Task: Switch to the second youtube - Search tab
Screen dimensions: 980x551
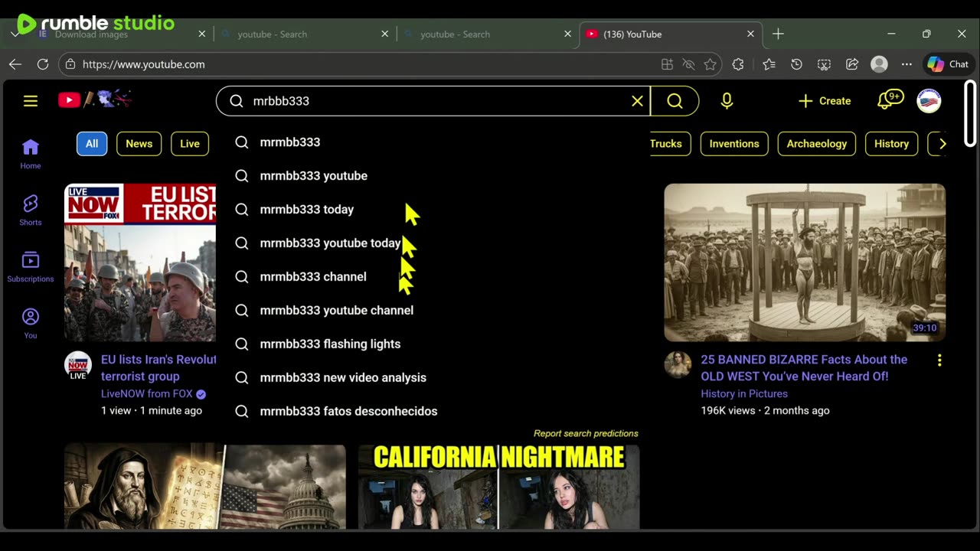Action: pyautogui.click(x=488, y=34)
